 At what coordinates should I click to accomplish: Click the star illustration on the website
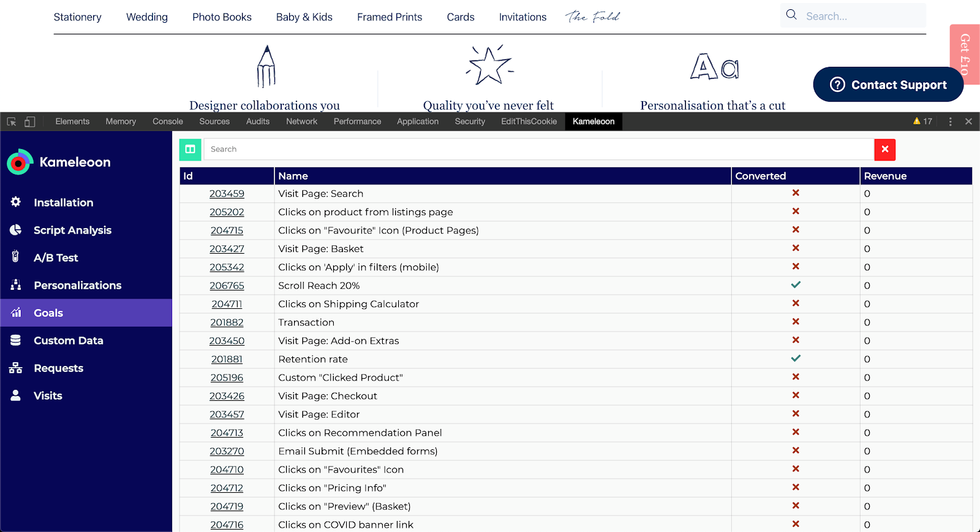[489, 64]
